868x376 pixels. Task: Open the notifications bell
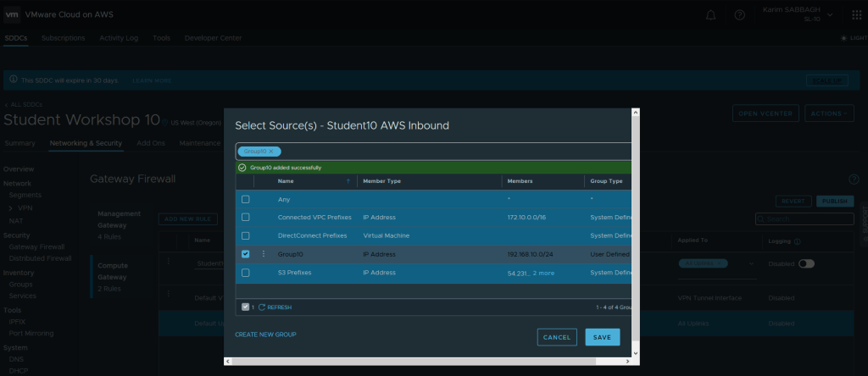pyautogui.click(x=710, y=15)
